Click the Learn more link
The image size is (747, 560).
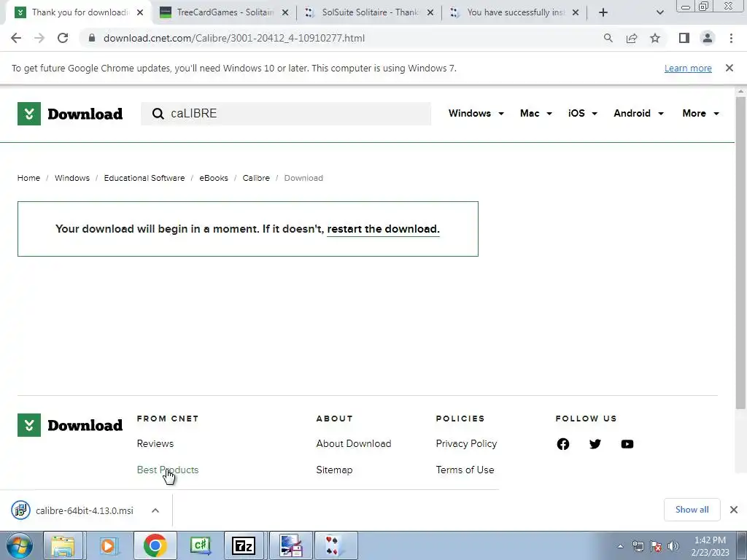click(x=688, y=68)
